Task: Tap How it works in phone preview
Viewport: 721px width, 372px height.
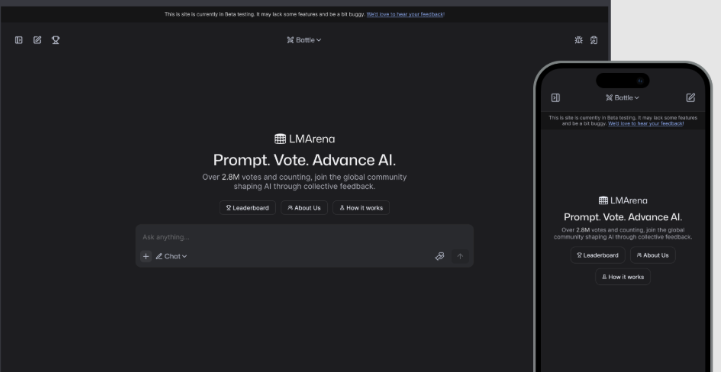Action: click(x=623, y=277)
